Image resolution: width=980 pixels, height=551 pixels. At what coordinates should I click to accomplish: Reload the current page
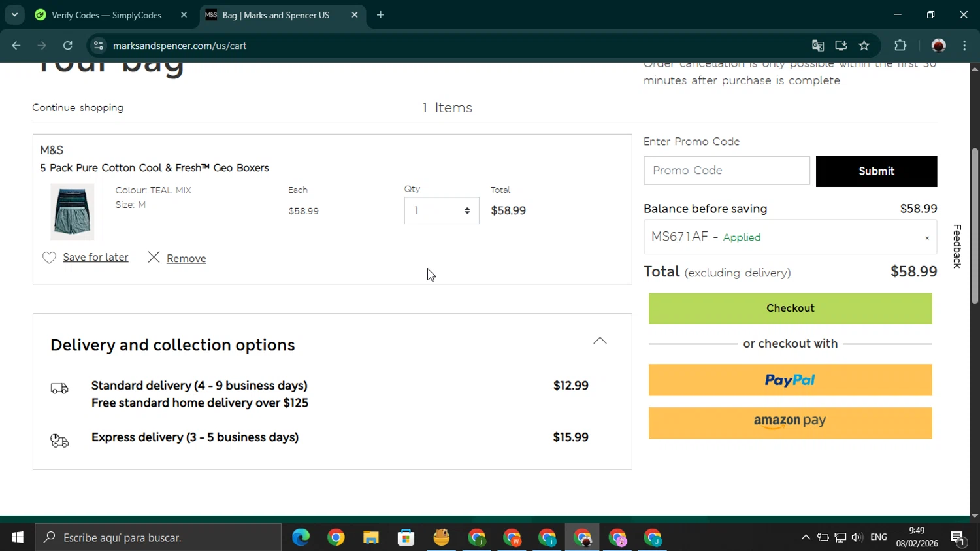(68, 46)
